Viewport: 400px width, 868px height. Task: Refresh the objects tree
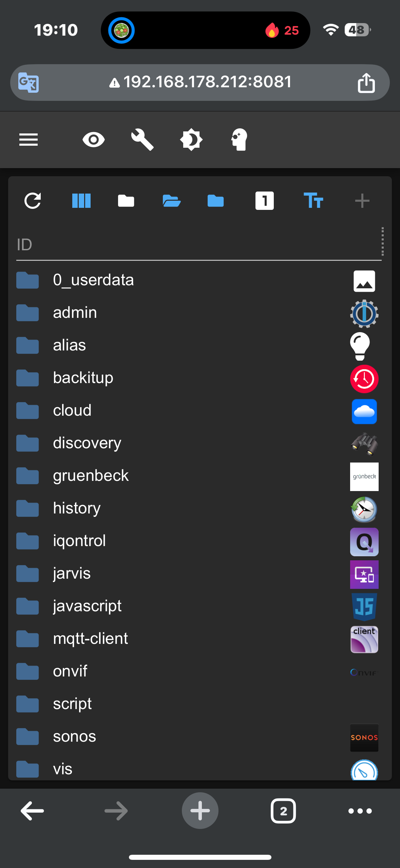(33, 201)
